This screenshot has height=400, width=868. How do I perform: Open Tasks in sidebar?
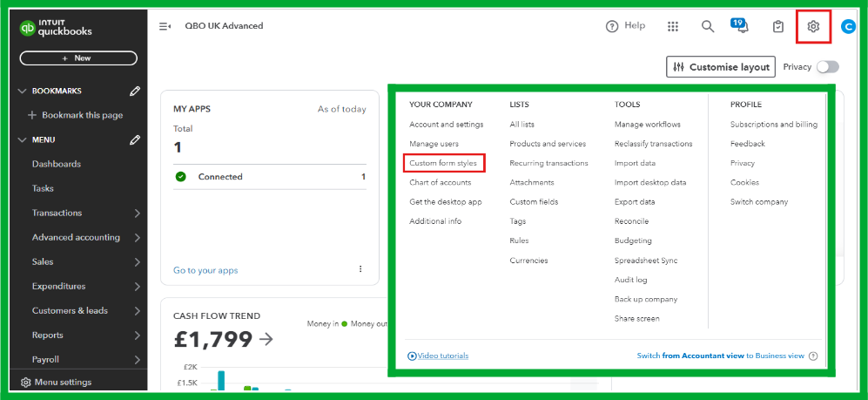(x=43, y=188)
